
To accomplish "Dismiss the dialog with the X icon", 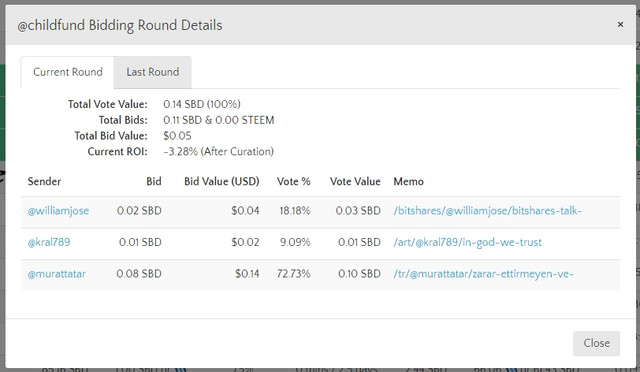I will pos(620,25).
